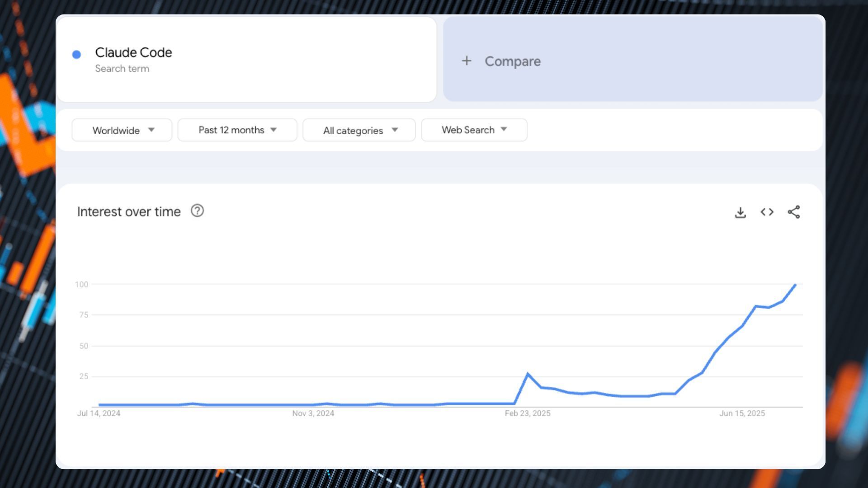Screen dimensions: 868x488
Task: Click the Jun 15, 2025 axis label
Action: (x=742, y=413)
